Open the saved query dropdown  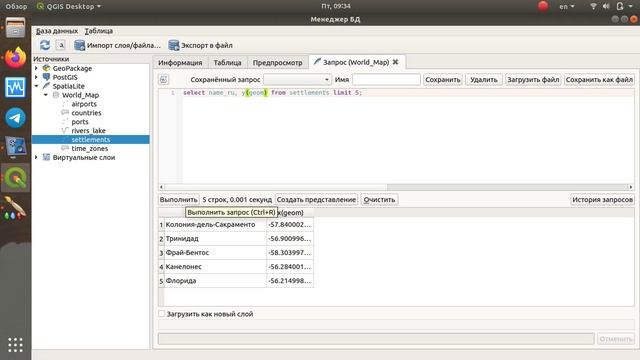(297, 80)
